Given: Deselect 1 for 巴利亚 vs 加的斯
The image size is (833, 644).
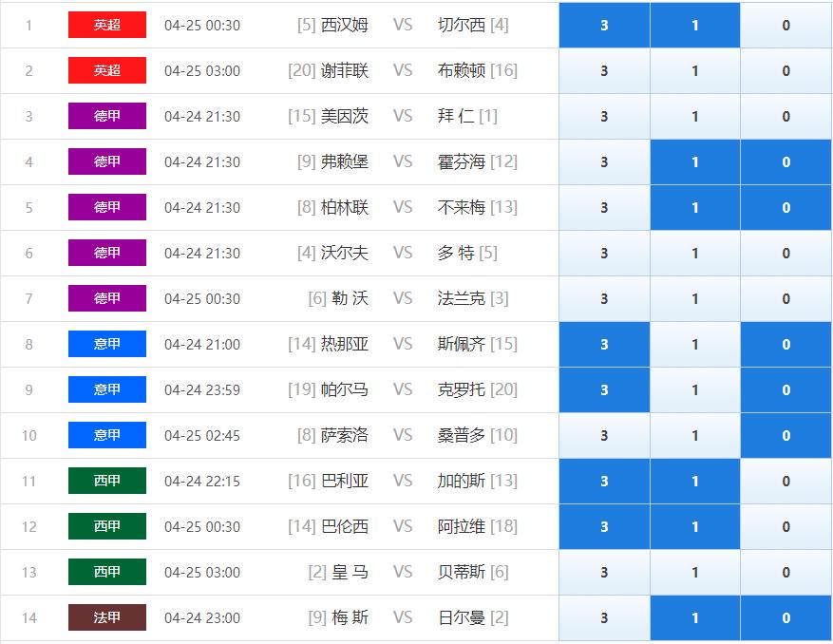Looking at the screenshot, I should (695, 482).
